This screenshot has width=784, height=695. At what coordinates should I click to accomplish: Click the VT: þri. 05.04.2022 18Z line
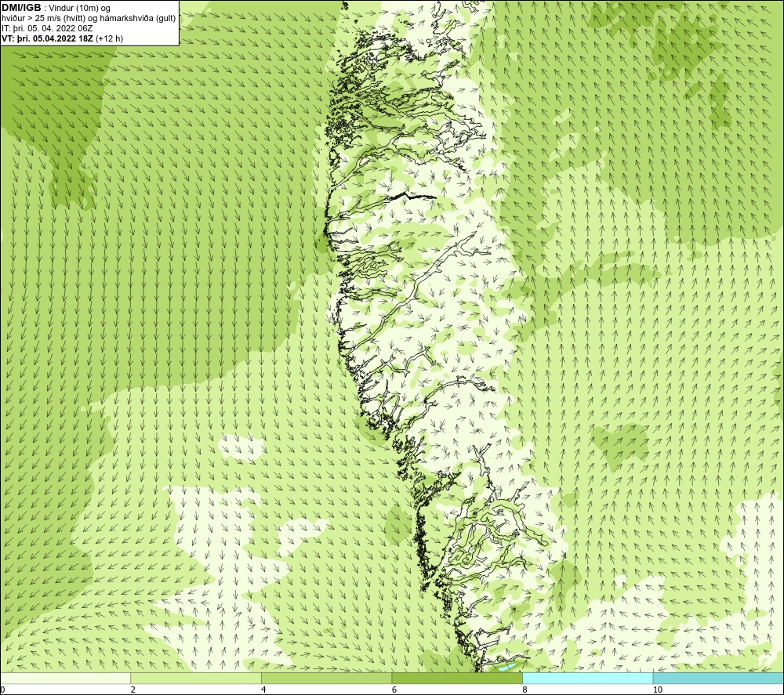(x=63, y=38)
